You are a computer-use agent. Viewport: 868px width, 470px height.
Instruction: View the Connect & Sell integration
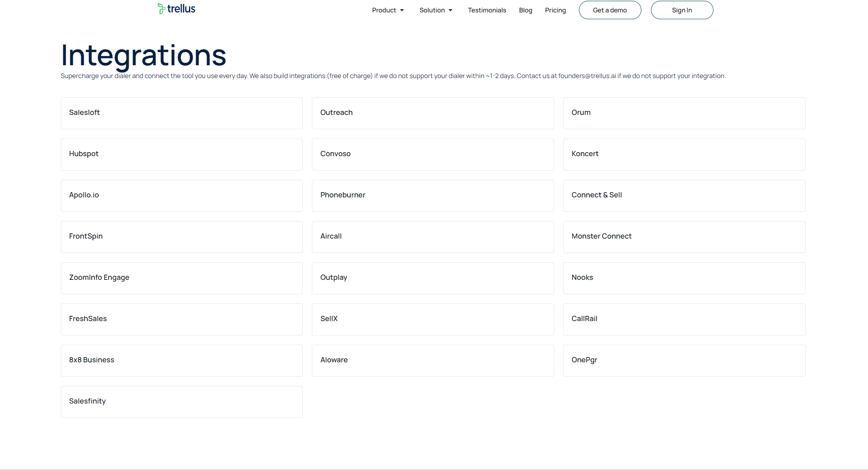coord(684,196)
